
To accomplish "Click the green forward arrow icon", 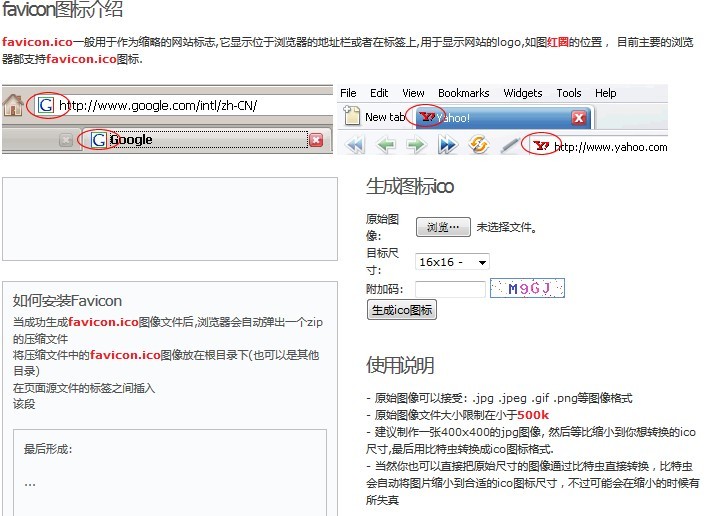I will click(416, 146).
